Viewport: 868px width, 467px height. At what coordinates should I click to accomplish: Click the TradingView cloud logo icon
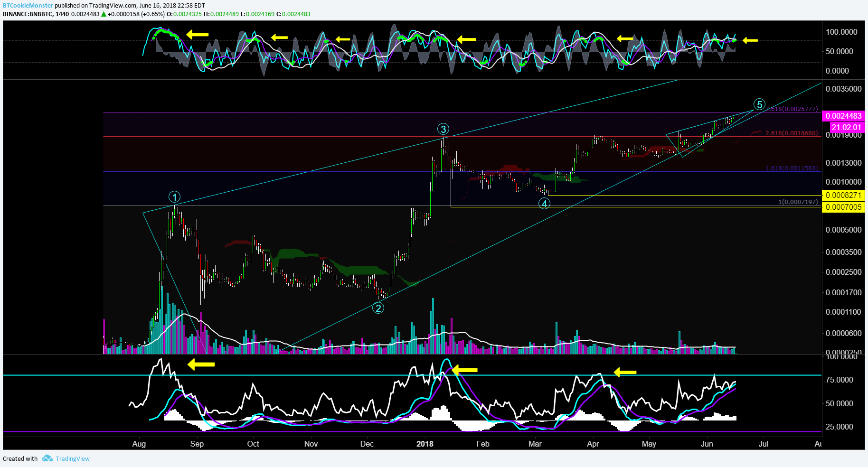pyautogui.click(x=47, y=458)
